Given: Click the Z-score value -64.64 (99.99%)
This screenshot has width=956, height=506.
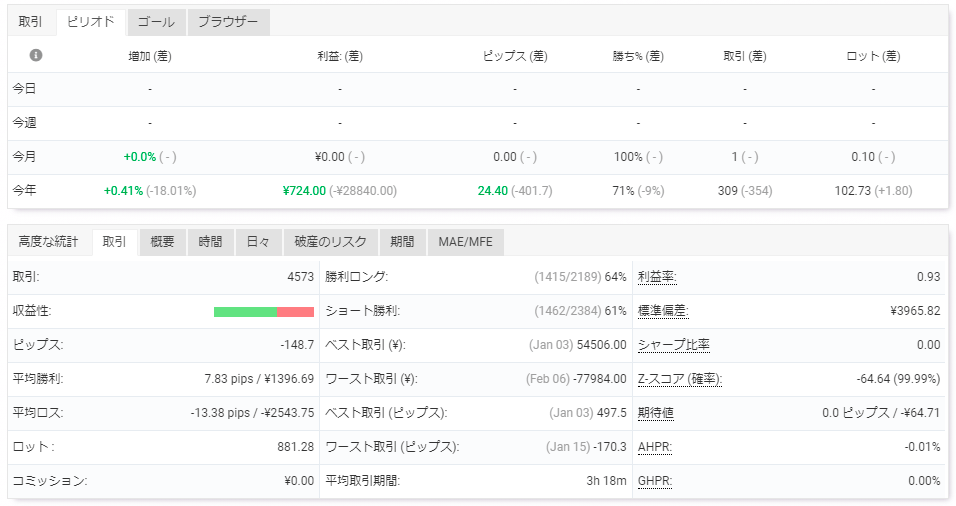Looking at the screenshot, I should tap(898, 379).
